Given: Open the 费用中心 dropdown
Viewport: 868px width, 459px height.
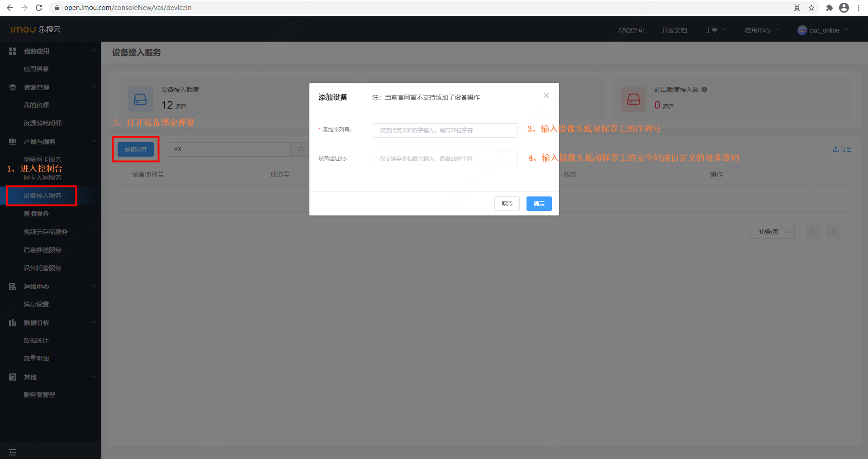Looking at the screenshot, I should 761,30.
